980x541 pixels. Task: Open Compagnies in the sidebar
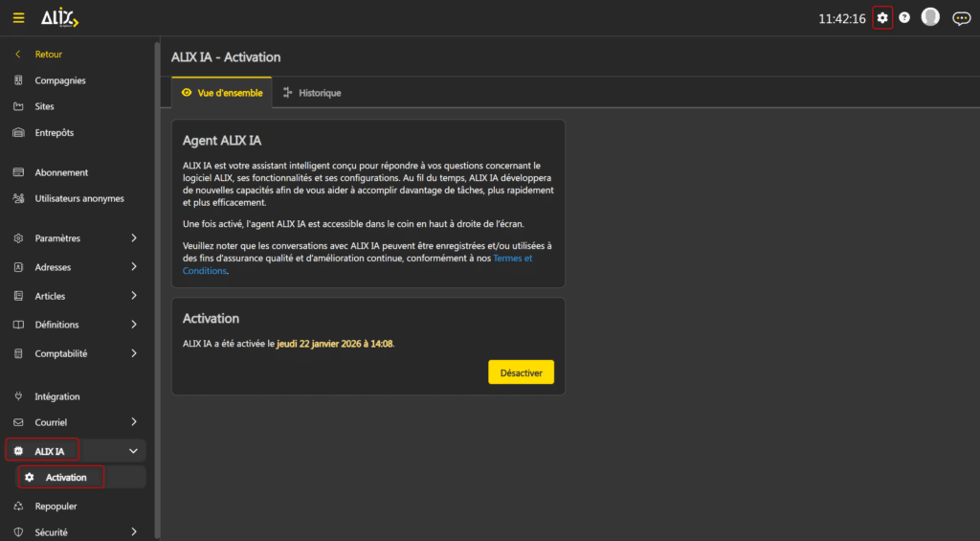tap(59, 80)
